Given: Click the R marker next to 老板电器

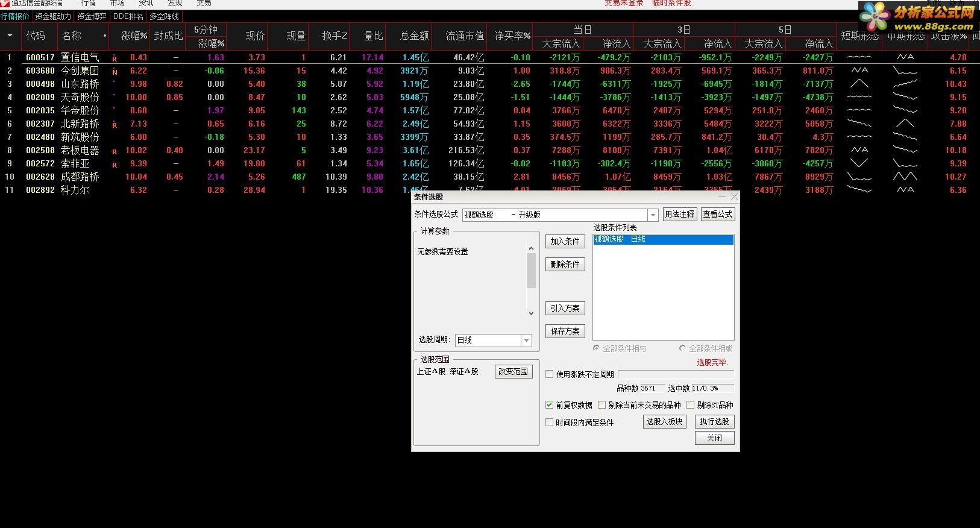Looking at the screenshot, I should [x=115, y=152].
